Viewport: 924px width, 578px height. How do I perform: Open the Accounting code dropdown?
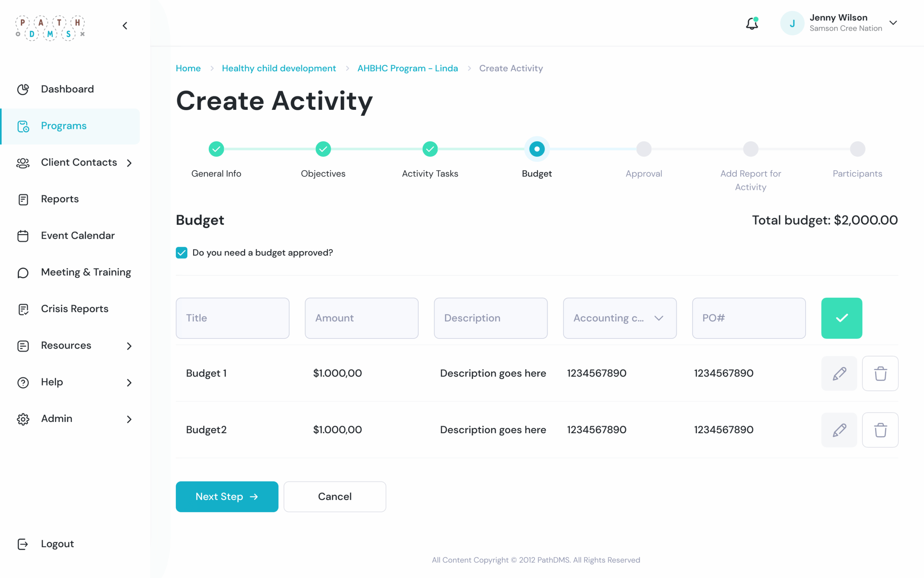coord(620,318)
